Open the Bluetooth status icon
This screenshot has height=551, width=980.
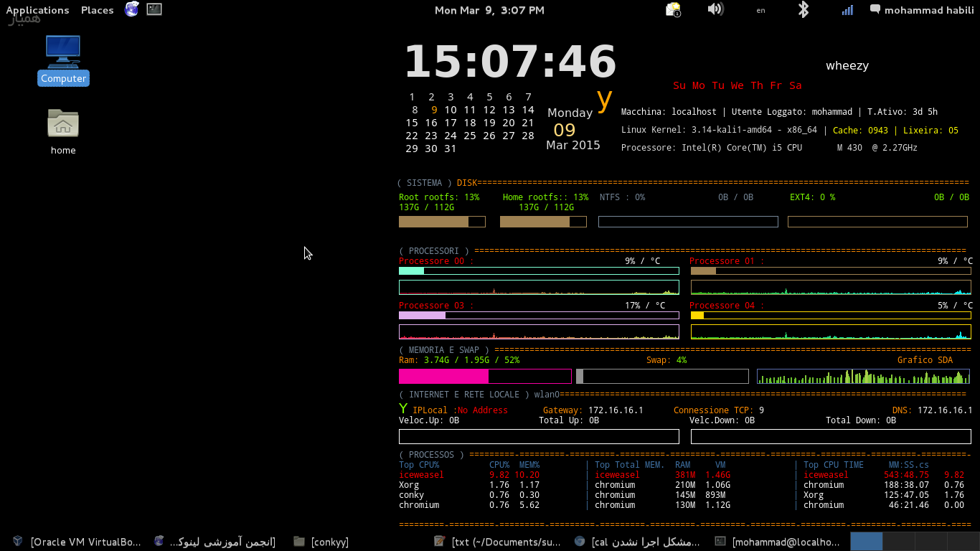pos(804,9)
